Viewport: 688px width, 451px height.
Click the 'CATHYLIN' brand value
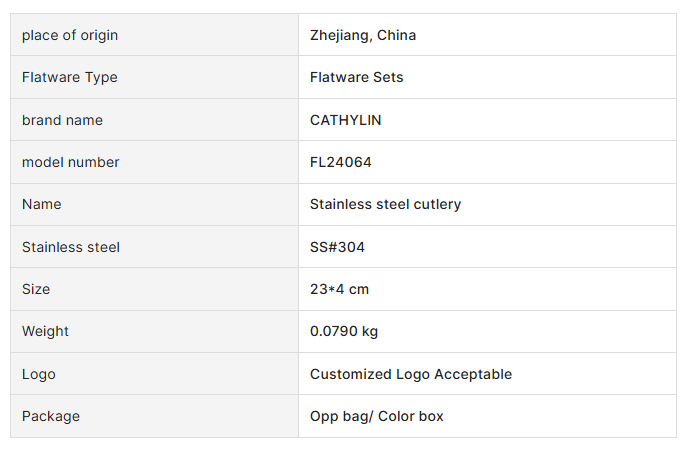[346, 120]
